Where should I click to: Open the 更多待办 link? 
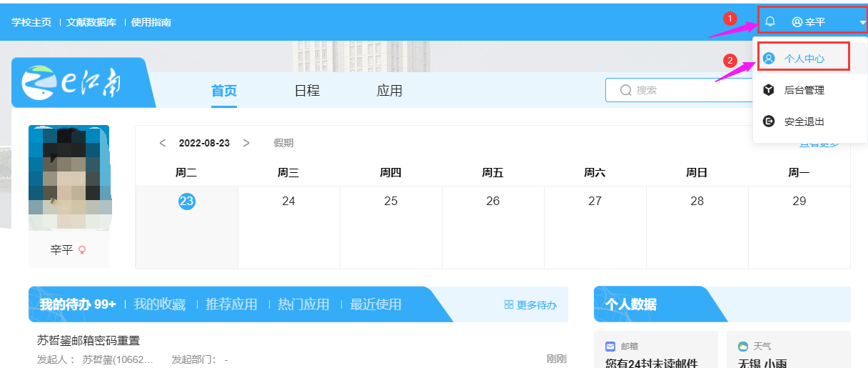pyautogui.click(x=537, y=304)
